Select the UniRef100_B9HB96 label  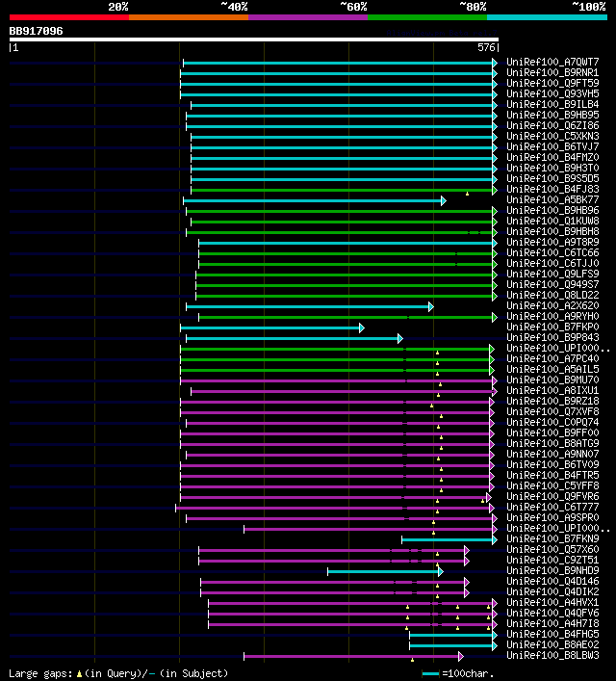[552, 210]
